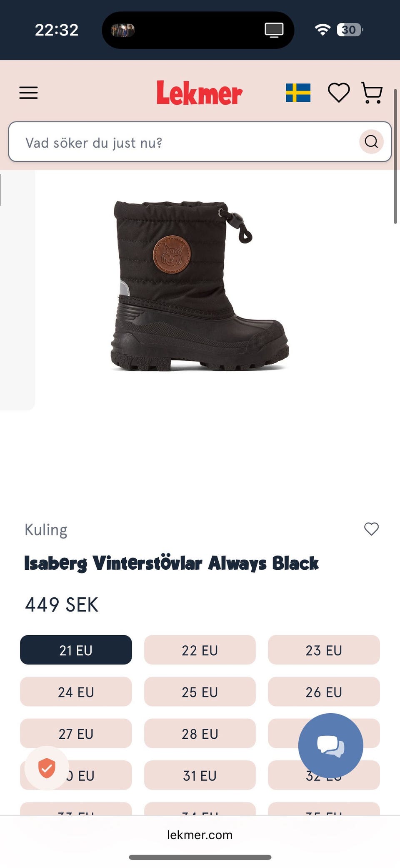
Task: Tap the Lekmer logo
Action: point(199,93)
